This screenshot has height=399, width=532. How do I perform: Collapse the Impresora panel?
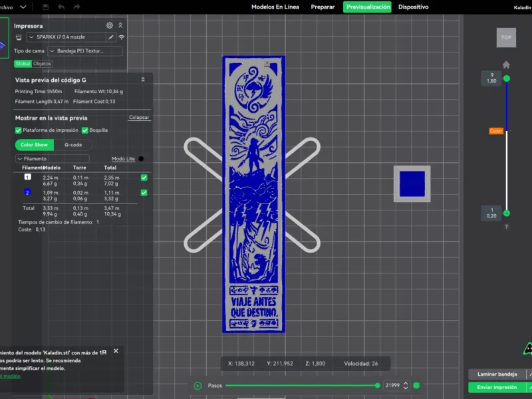pyautogui.click(x=120, y=25)
